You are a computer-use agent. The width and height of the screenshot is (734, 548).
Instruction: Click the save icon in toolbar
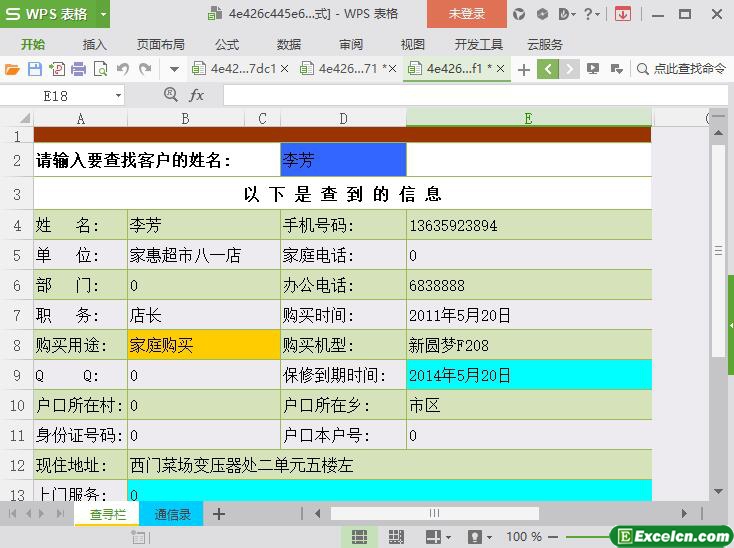click(34, 69)
